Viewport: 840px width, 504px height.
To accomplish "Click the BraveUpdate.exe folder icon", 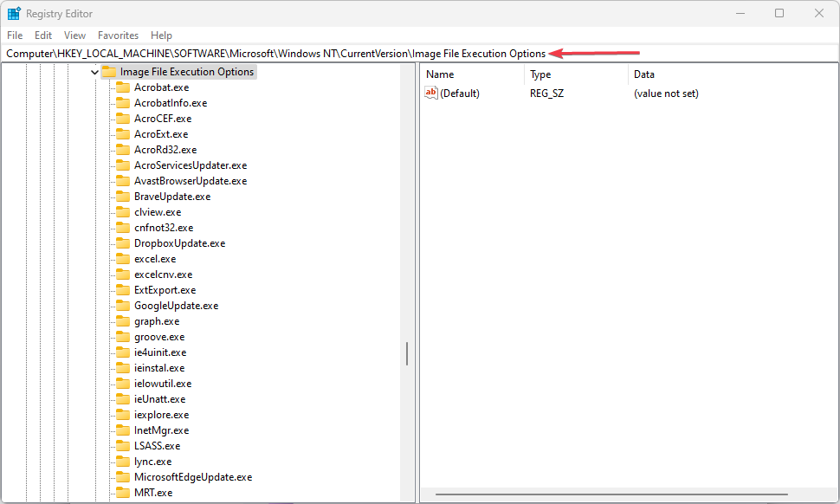I will [x=123, y=196].
